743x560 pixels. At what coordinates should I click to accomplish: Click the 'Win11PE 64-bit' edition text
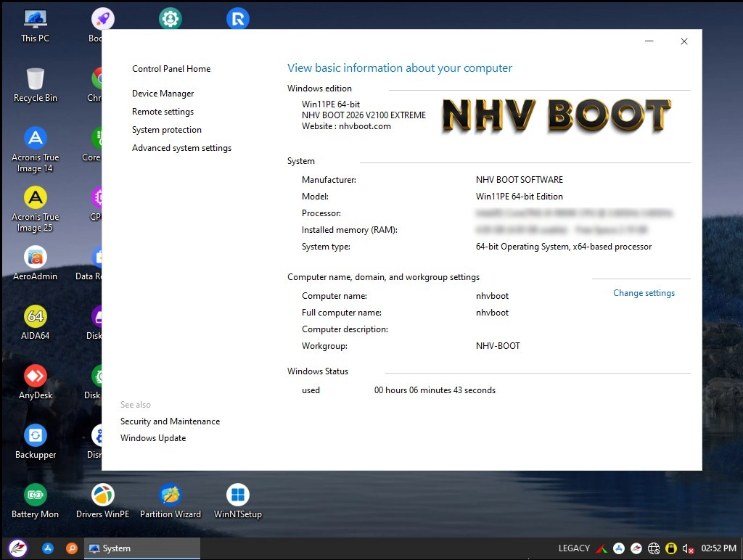331,104
